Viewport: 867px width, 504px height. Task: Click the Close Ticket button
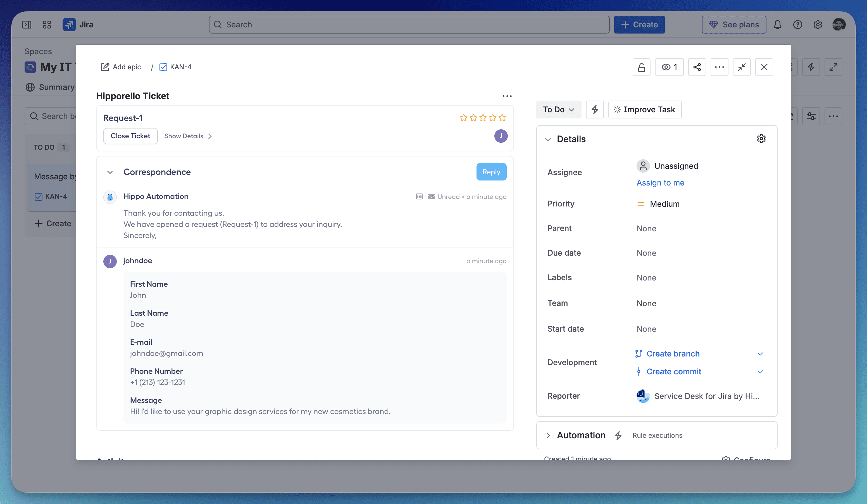pyautogui.click(x=130, y=136)
